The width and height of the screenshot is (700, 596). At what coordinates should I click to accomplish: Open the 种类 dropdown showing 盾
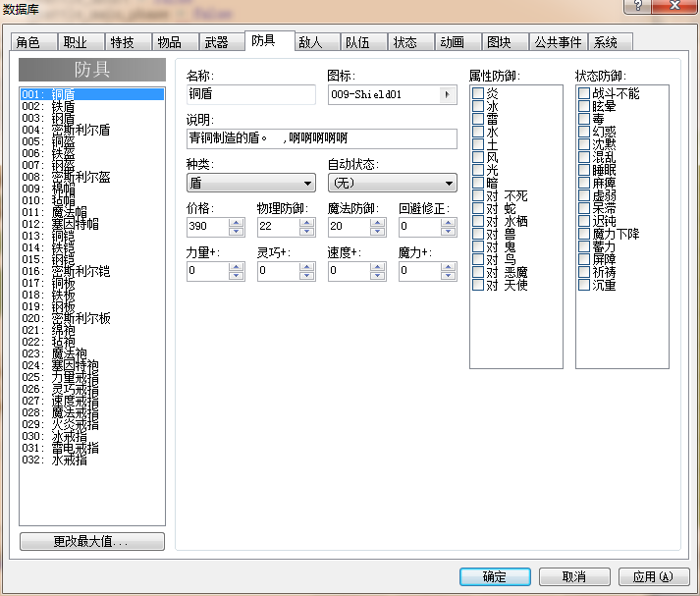(x=251, y=183)
